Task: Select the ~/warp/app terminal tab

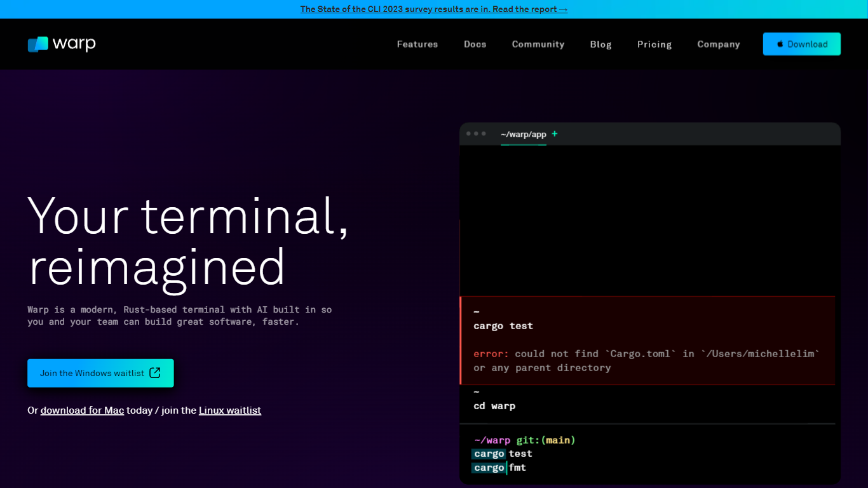Action: tap(523, 135)
